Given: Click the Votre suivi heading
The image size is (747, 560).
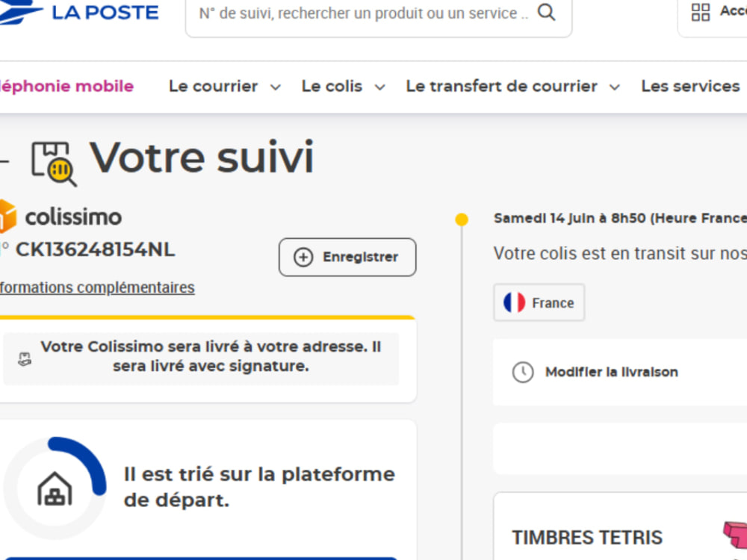Looking at the screenshot, I should click(x=202, y=157).
